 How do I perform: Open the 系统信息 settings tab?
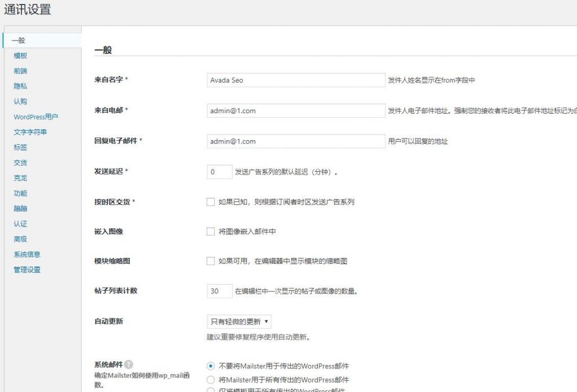click(x=27, y=255)
